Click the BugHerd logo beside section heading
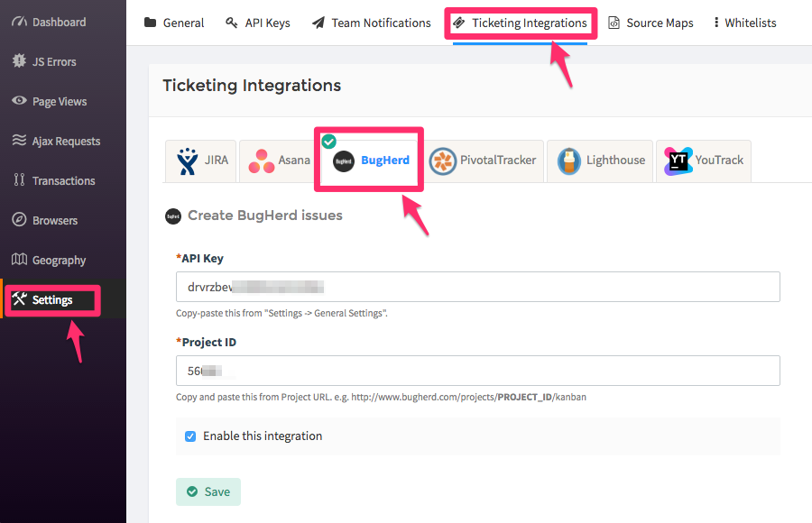 [173, 216]
